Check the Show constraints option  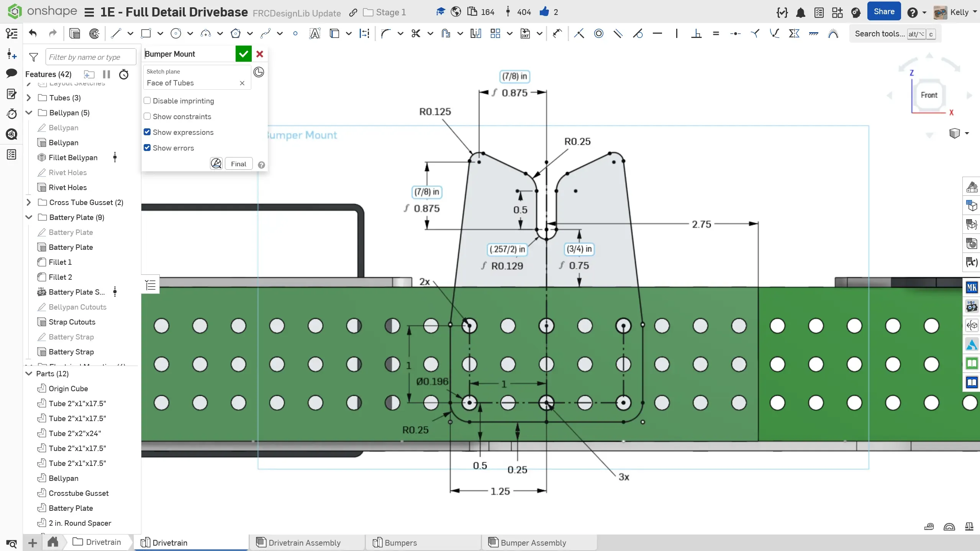pos(147,116)
